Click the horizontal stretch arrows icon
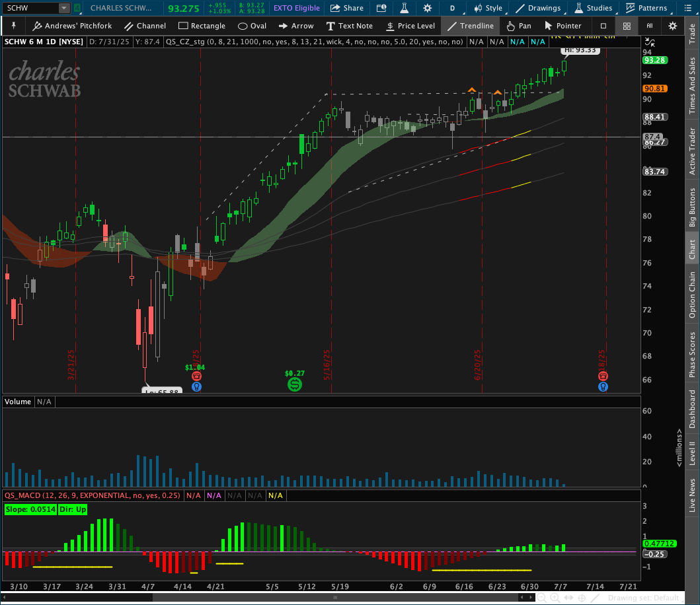Image resolution: width=700 pixels, height=605 pixels. point(568,598)
